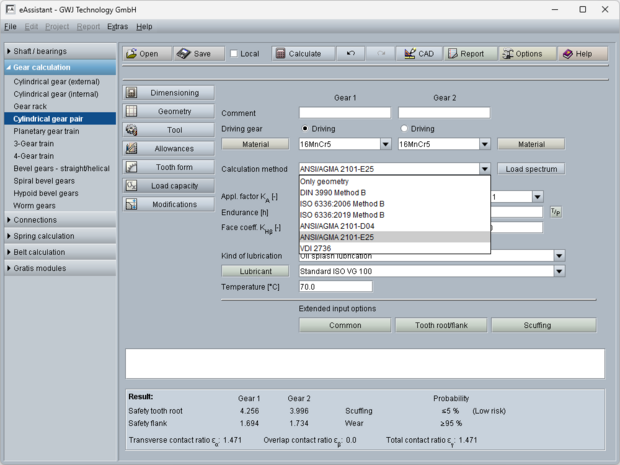Select Planetary gear train in sidebar
This screenshot has height=465, width=620.
pyautogui.click(x=46, y=130)
